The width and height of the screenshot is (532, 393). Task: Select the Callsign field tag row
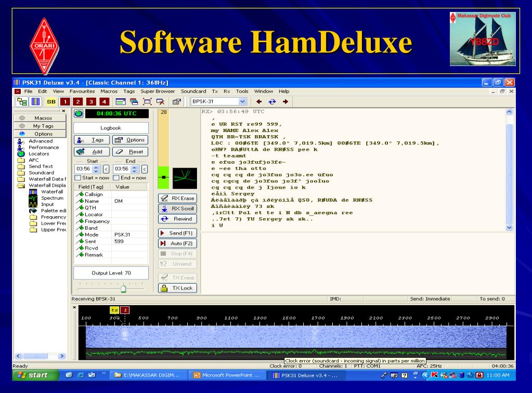pos(111,194)
